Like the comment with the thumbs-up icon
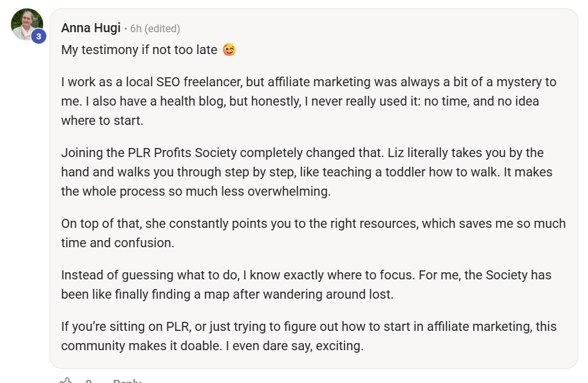 click(x=65, y=380)
